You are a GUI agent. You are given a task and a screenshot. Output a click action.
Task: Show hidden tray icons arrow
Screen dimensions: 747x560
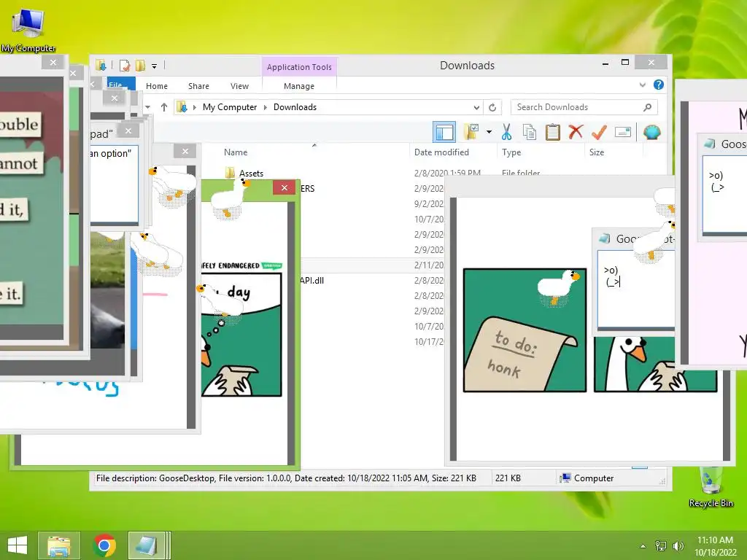643,546
